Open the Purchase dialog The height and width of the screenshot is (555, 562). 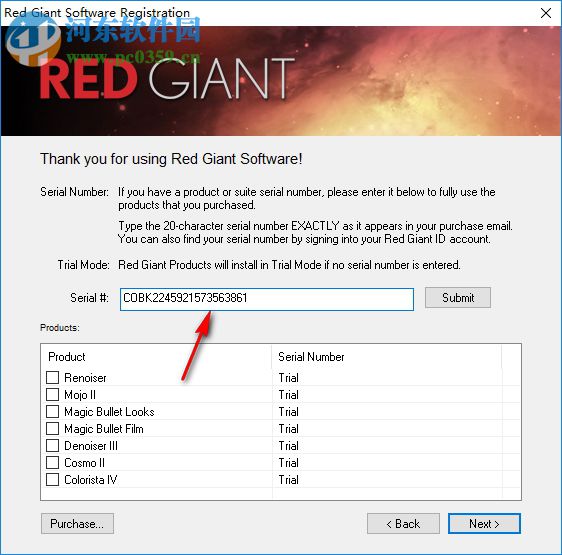77,524
